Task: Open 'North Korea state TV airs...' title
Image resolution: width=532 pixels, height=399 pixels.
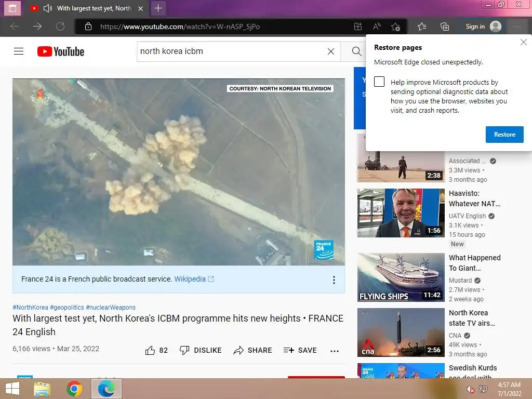Action: (x=472, y=318)
